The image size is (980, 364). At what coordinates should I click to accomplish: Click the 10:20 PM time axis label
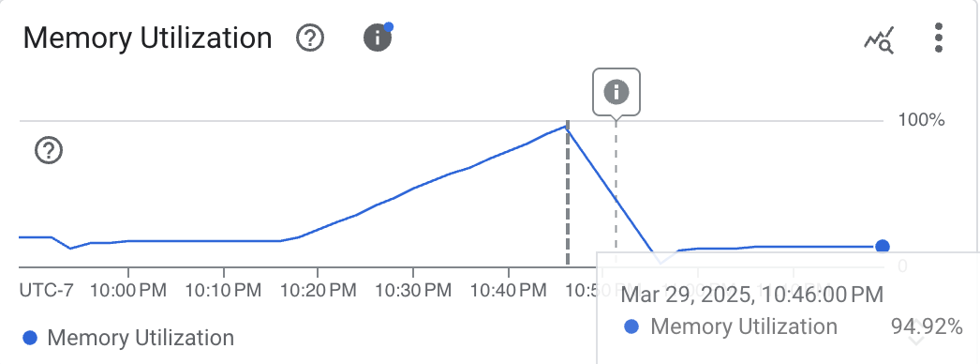(x=319, y=291)
